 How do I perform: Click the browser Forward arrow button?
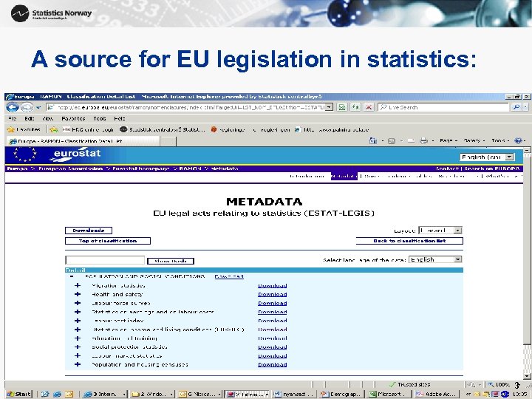click(x=27, y=107)
